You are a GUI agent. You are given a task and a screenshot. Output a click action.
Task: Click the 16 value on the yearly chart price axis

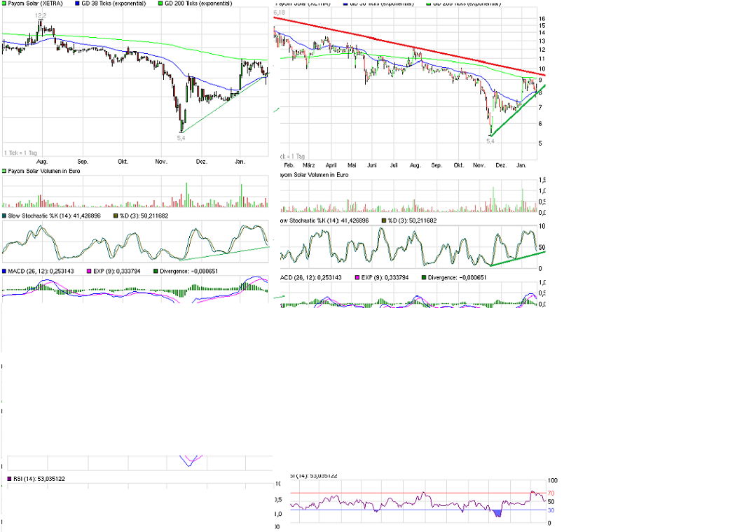[x=542, y=19]
